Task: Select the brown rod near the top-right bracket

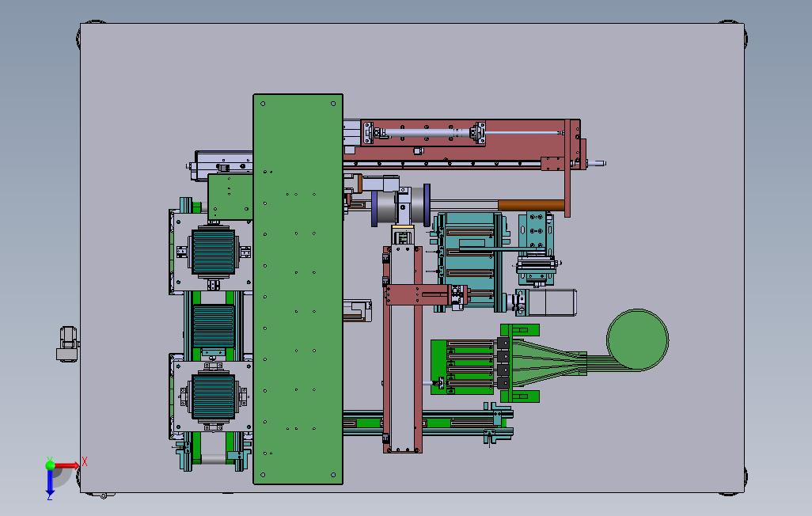Action: (531, 205)
